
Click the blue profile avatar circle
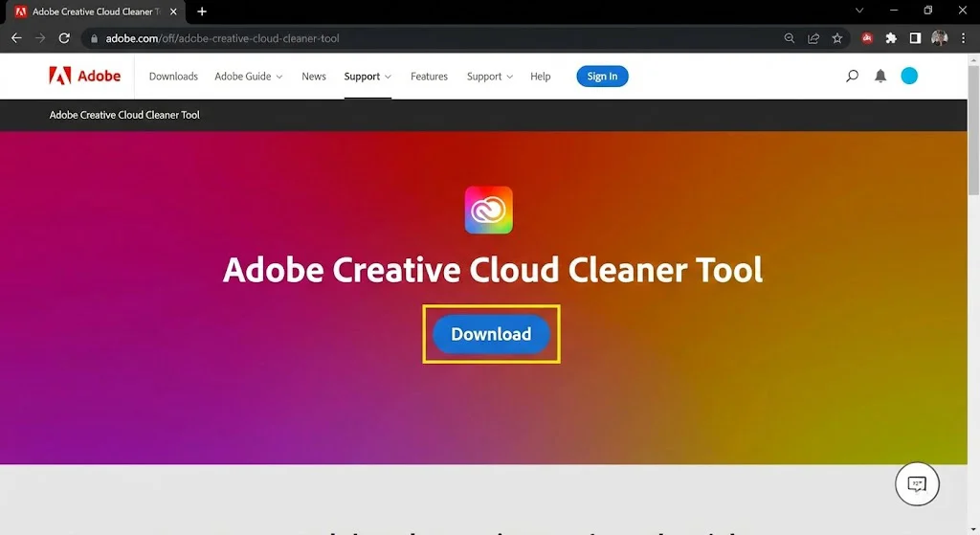pyautogui.click(x=909, y=77)
